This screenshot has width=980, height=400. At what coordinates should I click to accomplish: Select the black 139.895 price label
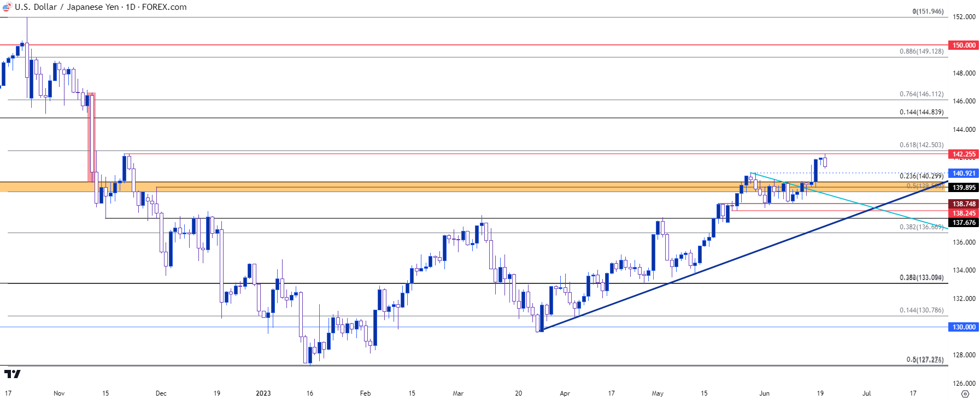964,188
